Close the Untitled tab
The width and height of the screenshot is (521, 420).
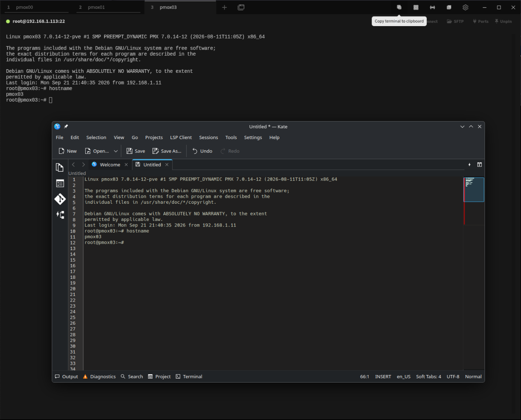tap(167, 165)
